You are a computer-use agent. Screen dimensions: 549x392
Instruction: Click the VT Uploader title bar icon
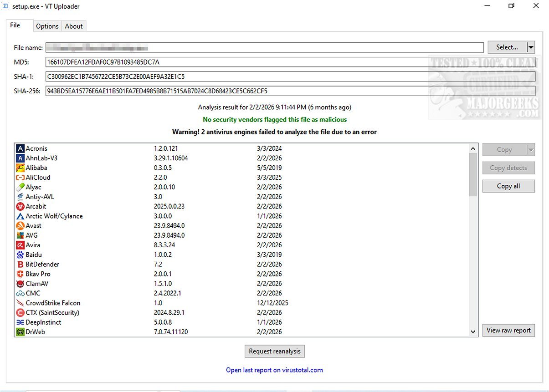[x=5, y=6]
